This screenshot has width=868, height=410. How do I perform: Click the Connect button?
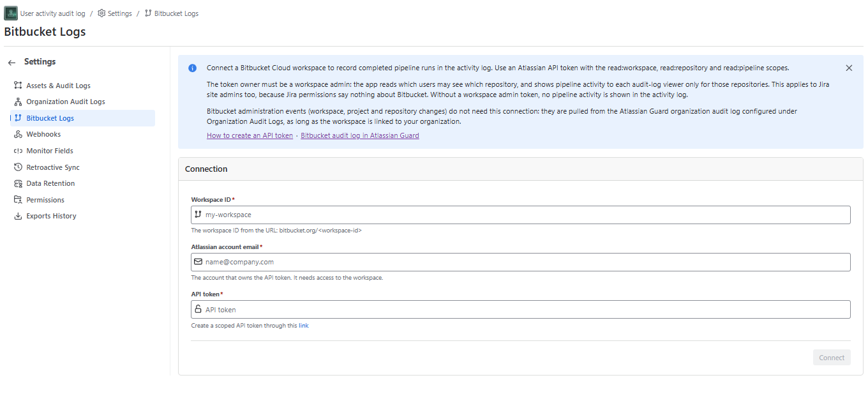(832, 358)
